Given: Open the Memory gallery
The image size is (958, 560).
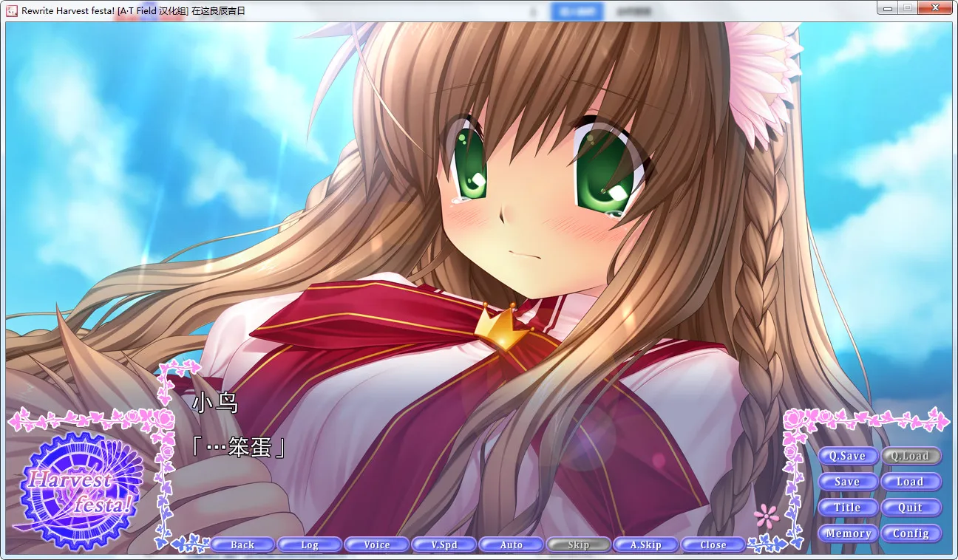Looking at the screenshot, I should [x=848, y=533].
